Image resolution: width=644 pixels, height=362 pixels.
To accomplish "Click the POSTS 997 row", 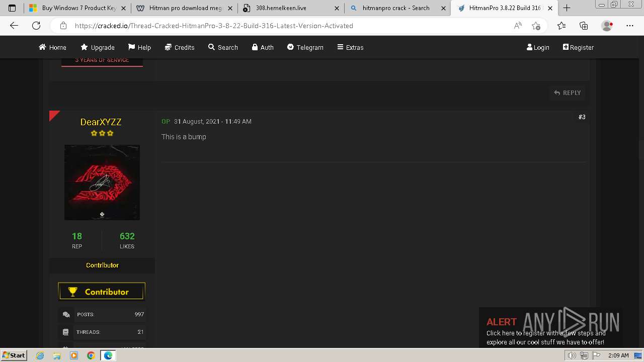I will (103, 314).
